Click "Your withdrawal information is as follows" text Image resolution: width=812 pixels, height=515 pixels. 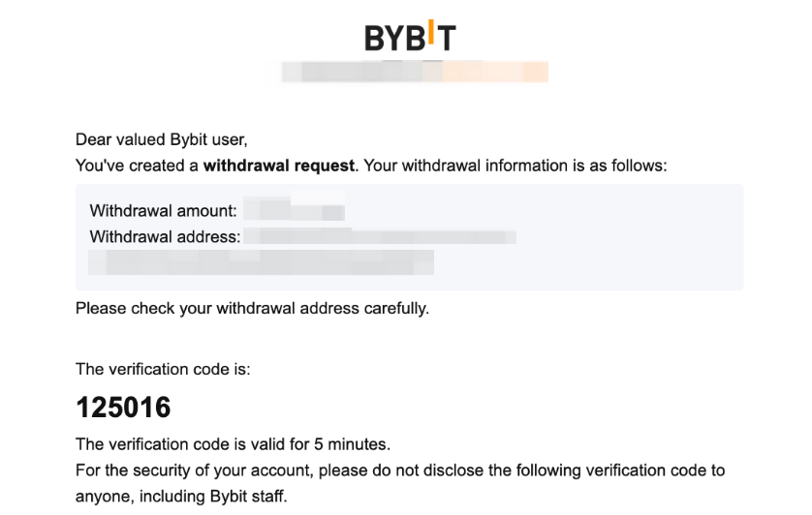(x=515, y=166)
